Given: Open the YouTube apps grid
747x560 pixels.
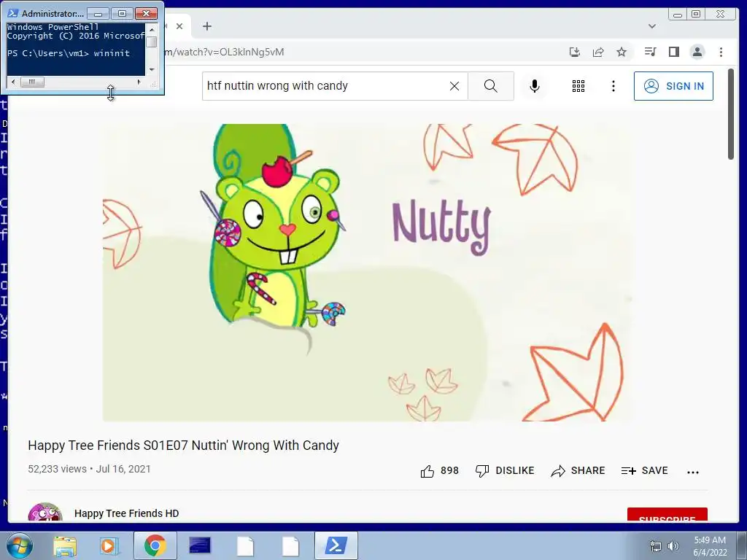Looking at the screenshot, I should pyautogui.click(x=578, y=86).
